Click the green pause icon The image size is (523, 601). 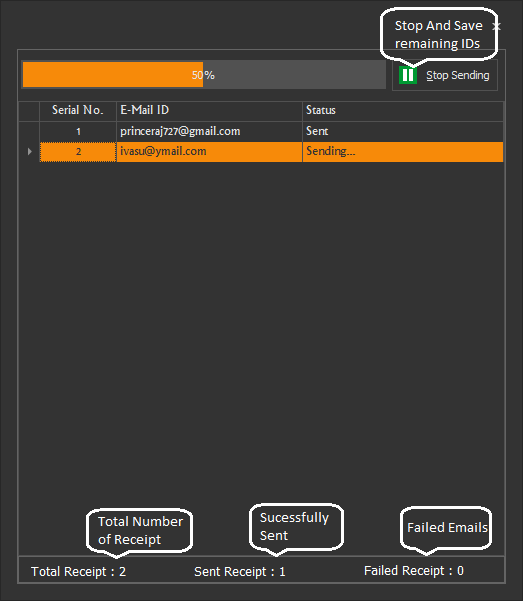[408, 75]
